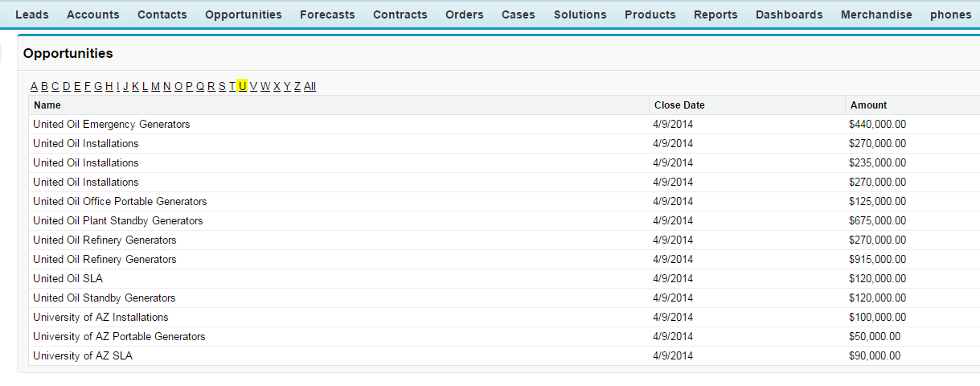980x386 pixels.
Task: Open the Orders tab
Action: [x=464, y=14]
